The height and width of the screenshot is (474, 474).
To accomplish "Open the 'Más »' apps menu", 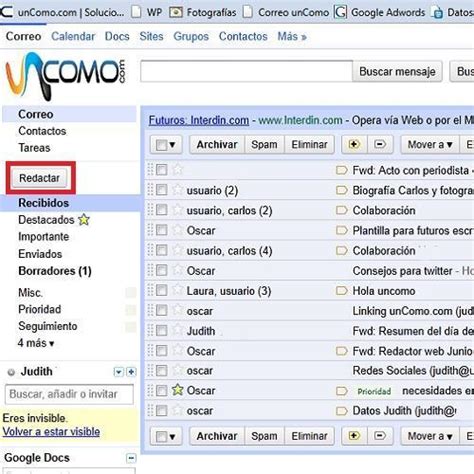I will point(292,36).
